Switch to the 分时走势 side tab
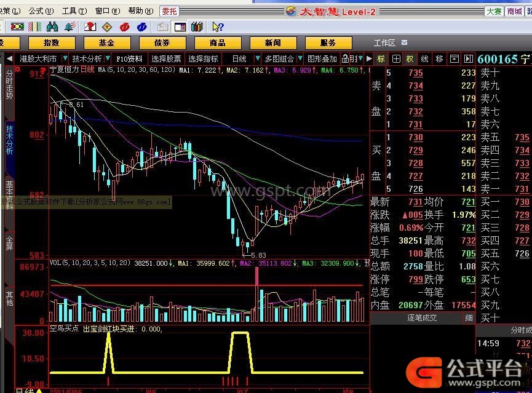 pos(9,85)
